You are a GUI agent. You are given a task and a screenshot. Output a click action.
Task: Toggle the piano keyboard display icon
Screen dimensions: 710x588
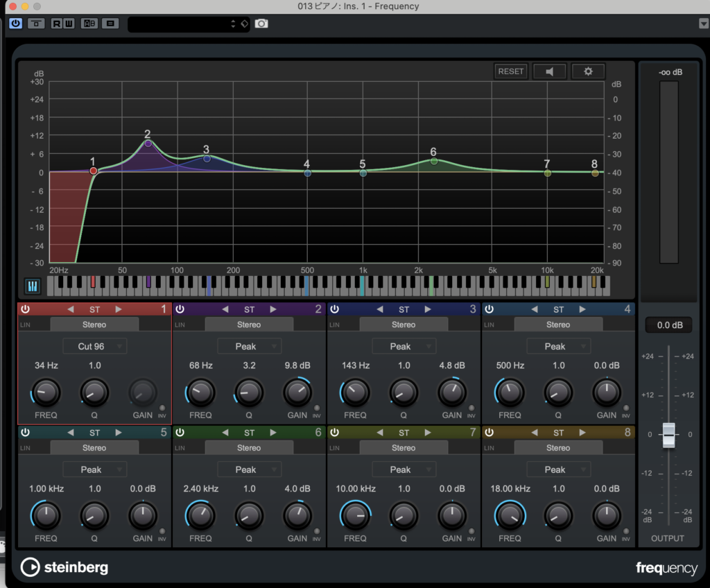(33, 286)
